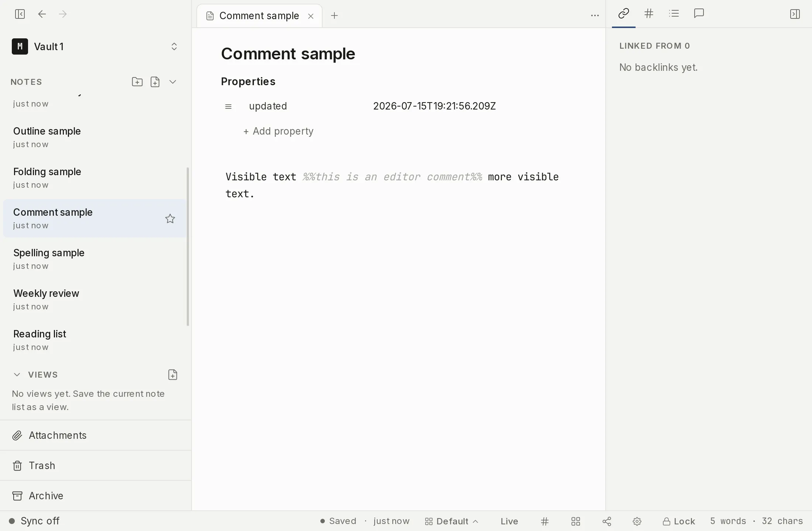Open the editor more options ellipsis

(595, 15)
